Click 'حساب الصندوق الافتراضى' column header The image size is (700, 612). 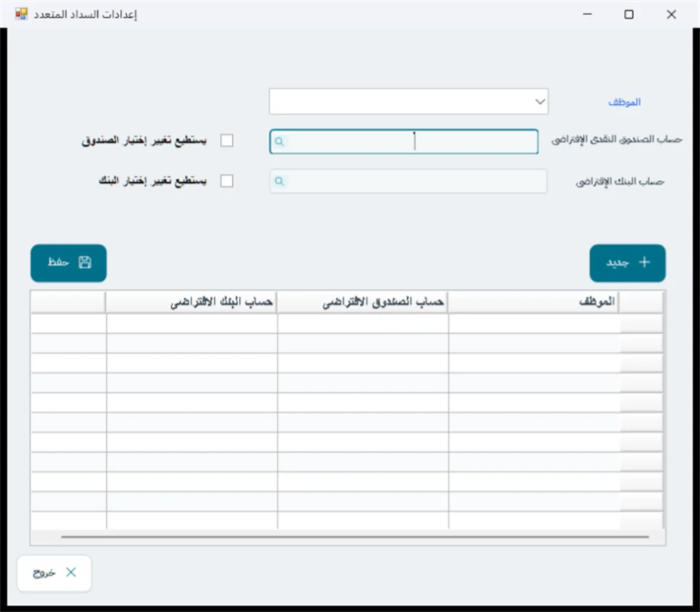click(362, 302)
